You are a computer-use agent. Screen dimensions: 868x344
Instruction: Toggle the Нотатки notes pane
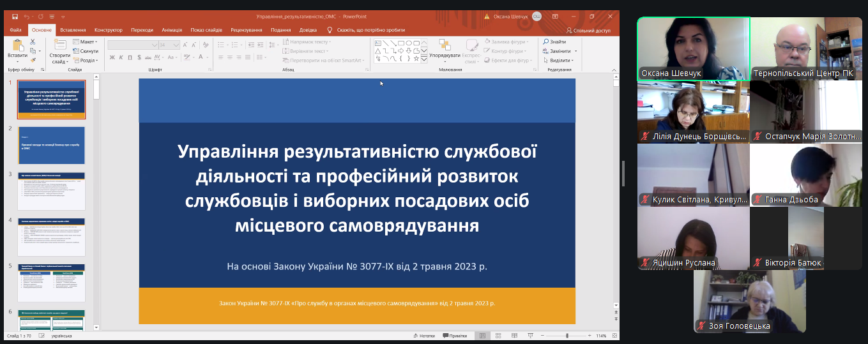click(424, 336)
